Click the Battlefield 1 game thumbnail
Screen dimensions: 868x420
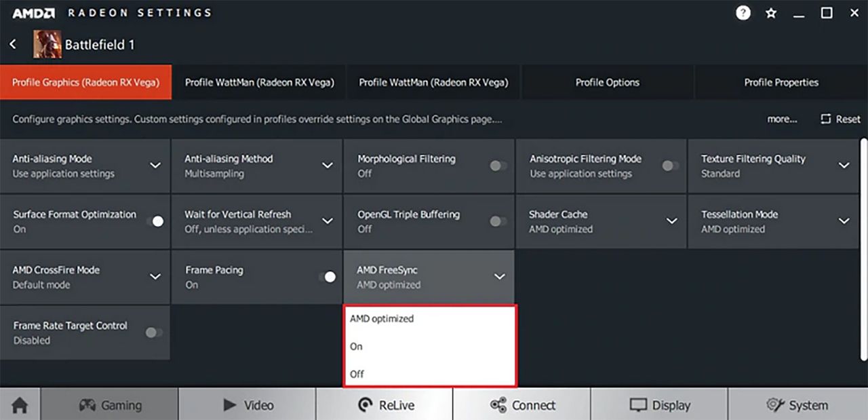pos(47,45)
